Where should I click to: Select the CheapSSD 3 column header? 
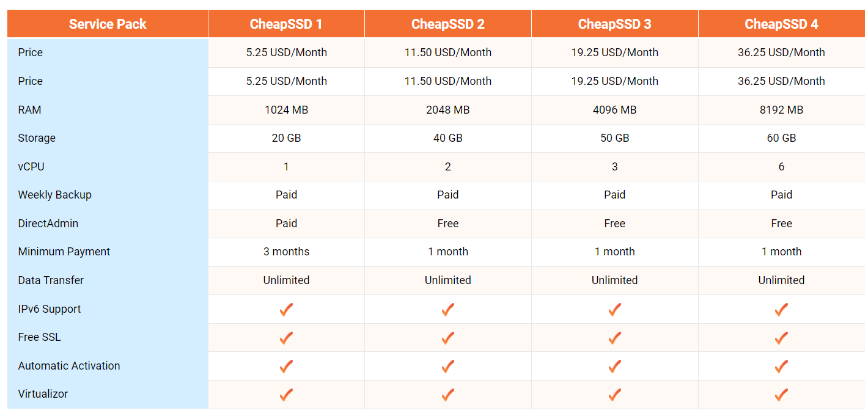click(x=614, y=24)
